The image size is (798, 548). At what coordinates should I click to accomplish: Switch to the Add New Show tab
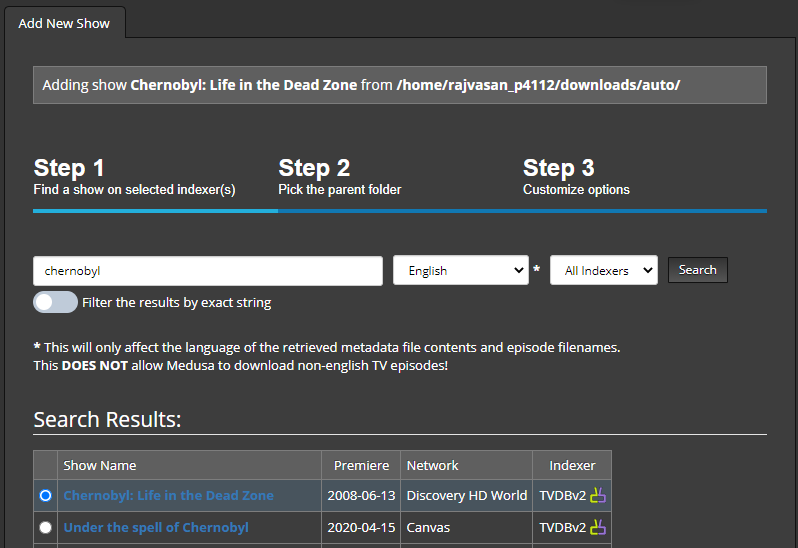coord(64,23)
